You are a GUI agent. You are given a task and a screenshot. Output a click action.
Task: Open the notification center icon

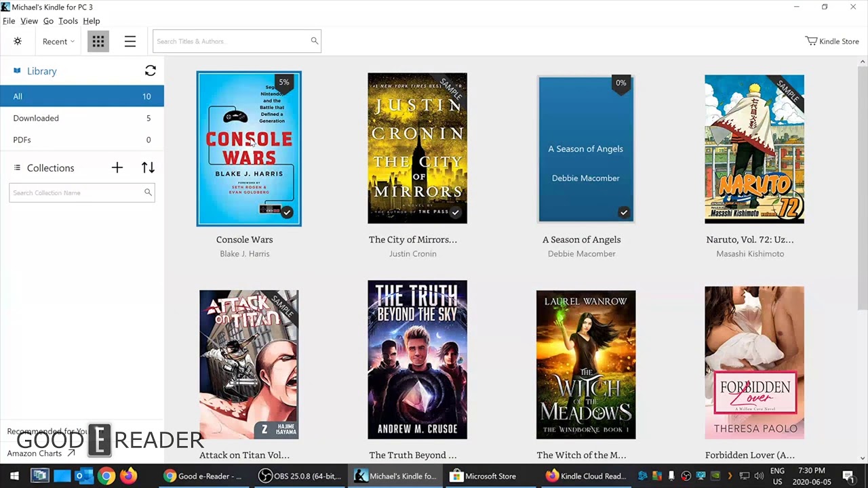pos(848,476)
